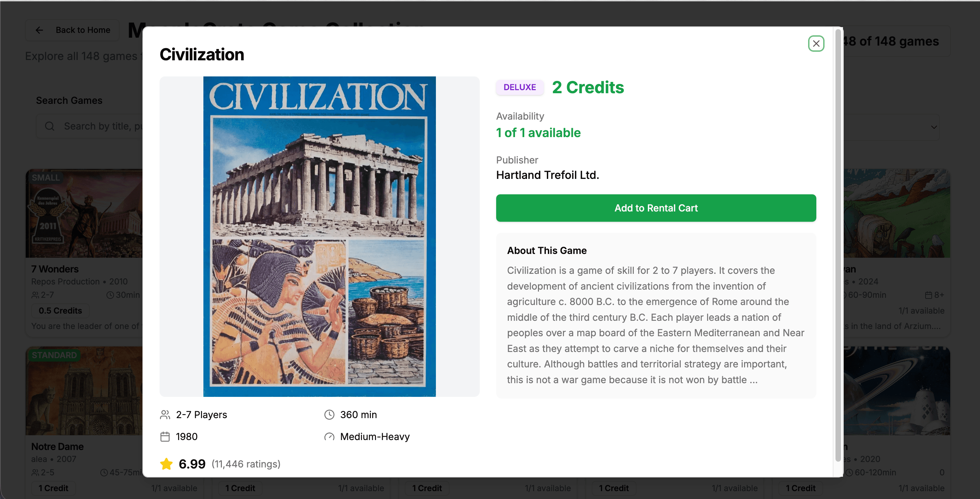
Task: Click the clock icon beside 30min
Action: [110, 295]
